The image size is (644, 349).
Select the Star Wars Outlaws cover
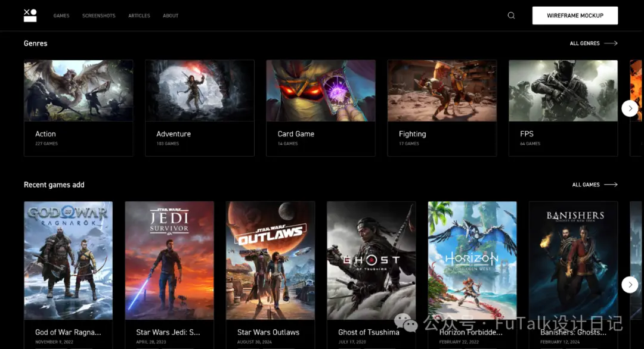point(270,260)
